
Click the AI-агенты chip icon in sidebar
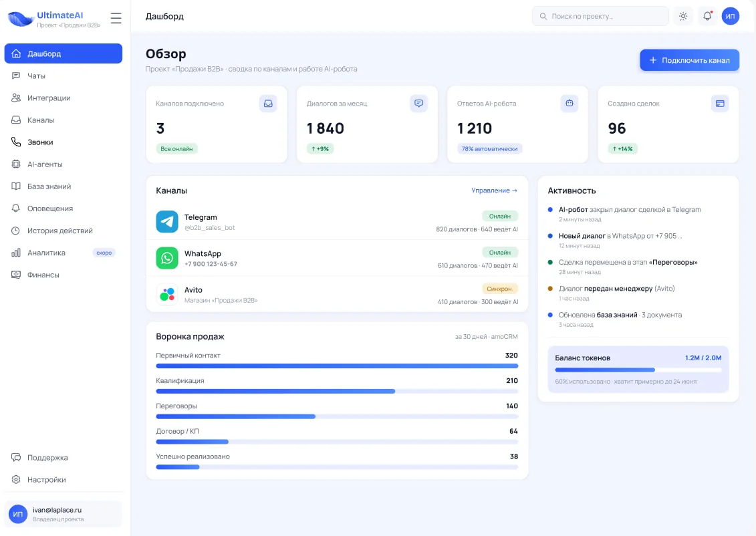click(x=16, y=164)
